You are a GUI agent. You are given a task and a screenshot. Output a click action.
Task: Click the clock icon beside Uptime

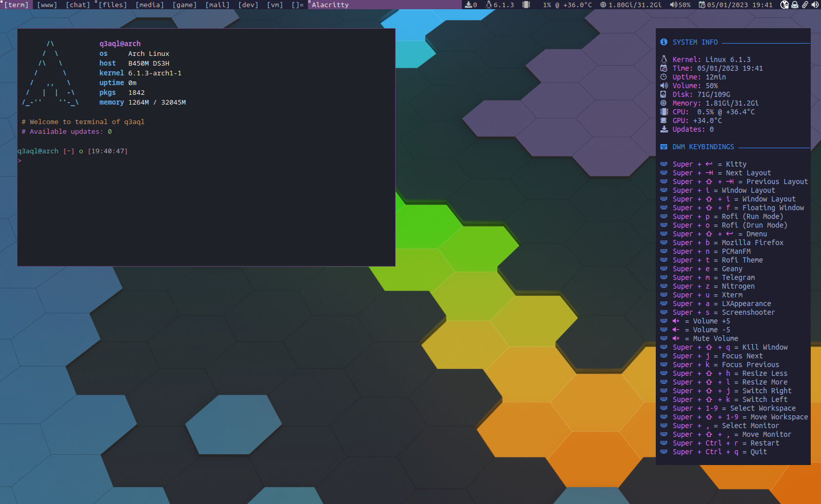664,77
